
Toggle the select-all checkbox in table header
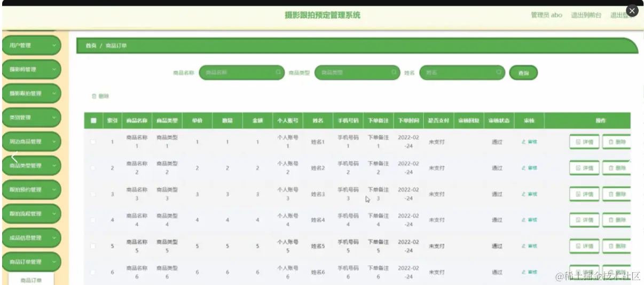tap(93, 121)
